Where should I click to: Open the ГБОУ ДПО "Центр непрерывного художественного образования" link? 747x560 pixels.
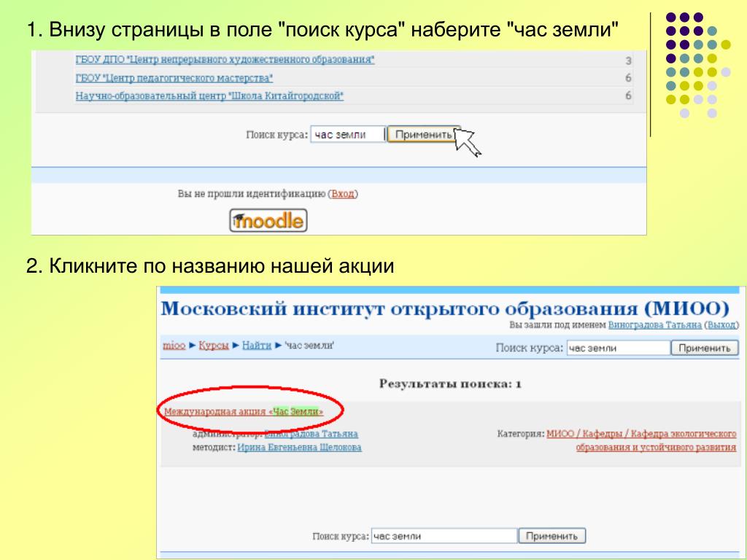(x=225, y=60)
